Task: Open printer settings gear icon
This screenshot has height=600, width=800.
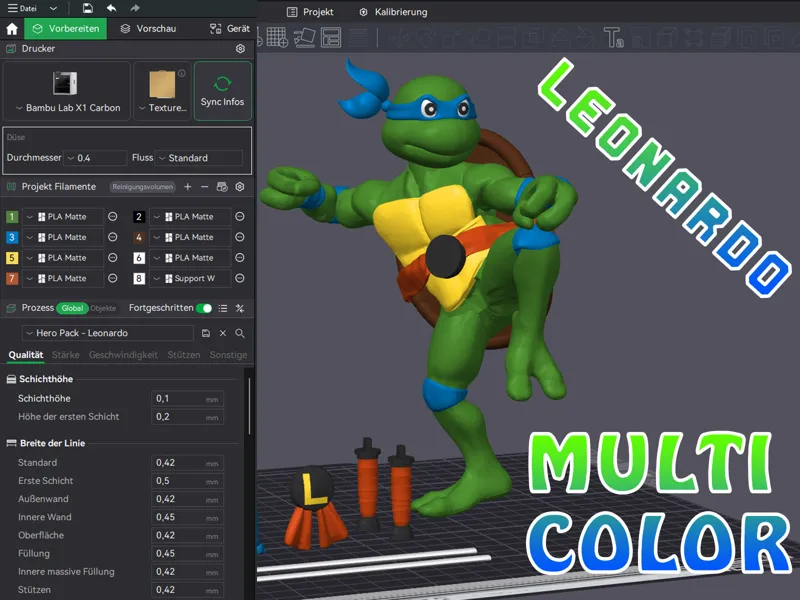Action: point(240,48)
